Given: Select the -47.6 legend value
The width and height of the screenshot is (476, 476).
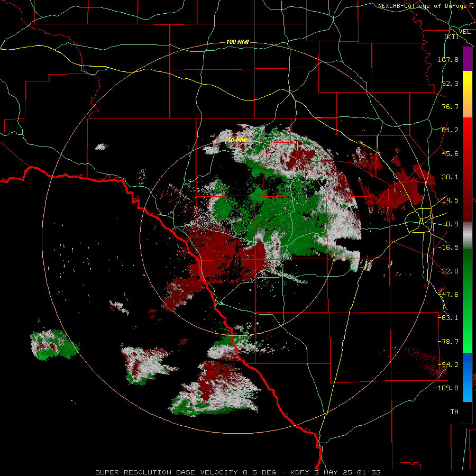Looking at the screenshot, I should 448,295.
